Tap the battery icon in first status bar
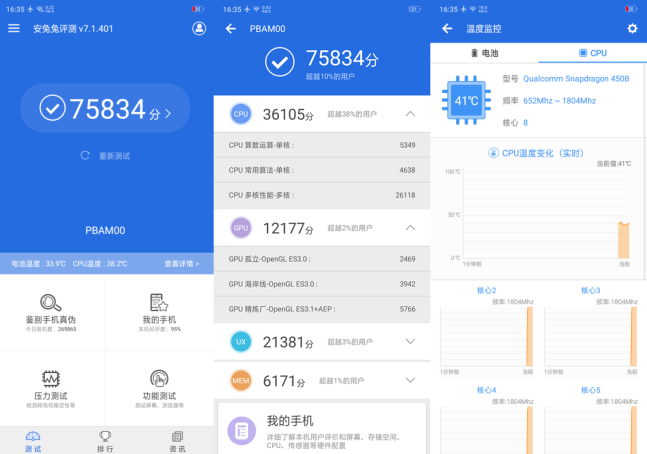This screenshot has width=647, height=454. point(198,9)
